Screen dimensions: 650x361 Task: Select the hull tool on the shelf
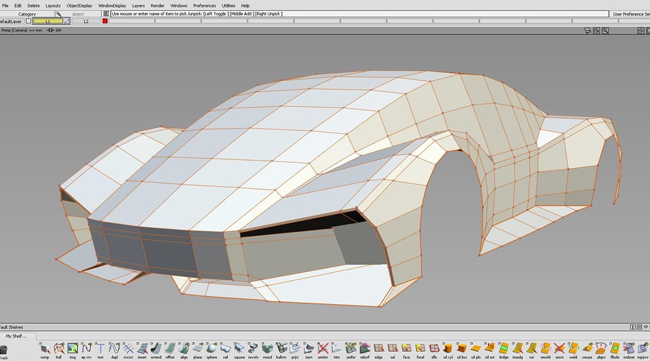click(x=58, y=351)
